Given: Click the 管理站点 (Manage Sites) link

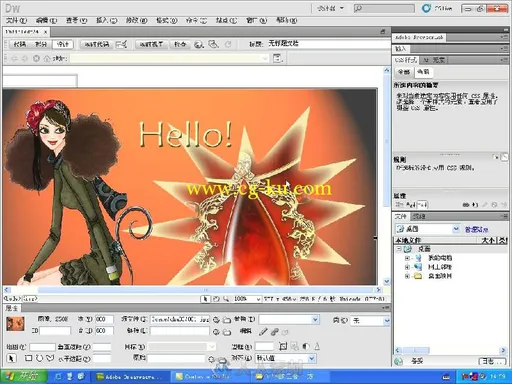Looking at the screenshot, I should (x=476, y=229).
